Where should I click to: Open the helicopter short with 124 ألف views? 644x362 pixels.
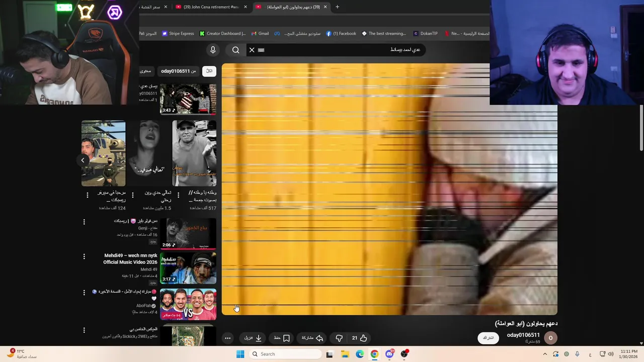(104, 153)
